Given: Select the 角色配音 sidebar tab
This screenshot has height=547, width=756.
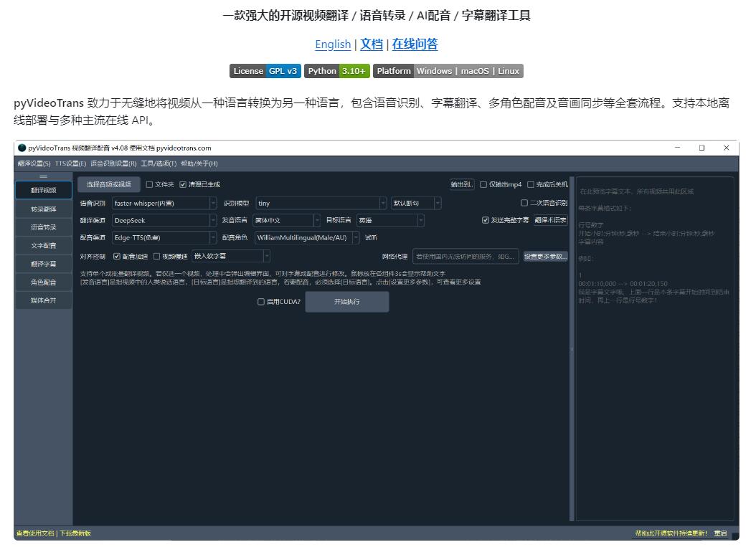Looking at the screenshot, I should click(43, 282).
